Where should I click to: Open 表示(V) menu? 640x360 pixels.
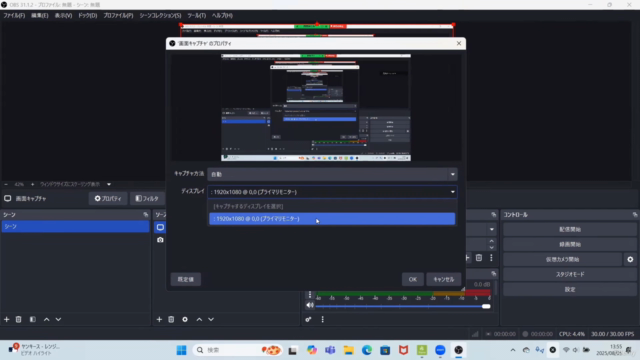point(63,16)
